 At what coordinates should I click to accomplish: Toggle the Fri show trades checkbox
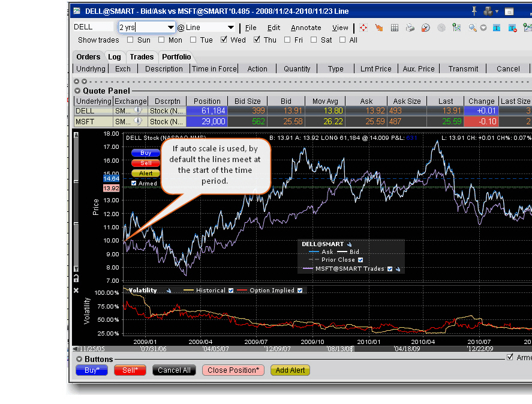pyautogui.click(x=287, y=40)
